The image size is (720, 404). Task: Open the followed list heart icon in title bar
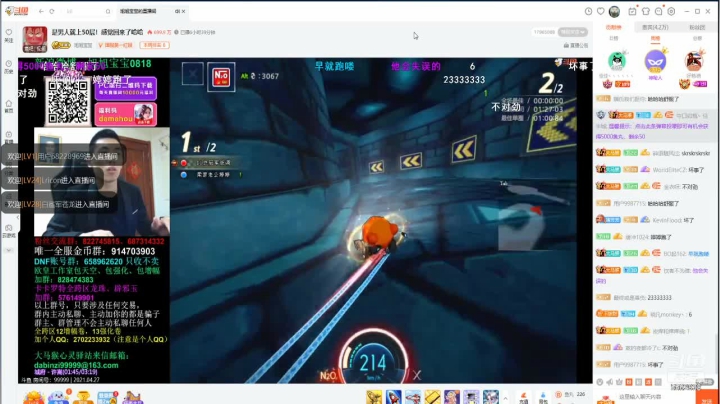[601, 11]
